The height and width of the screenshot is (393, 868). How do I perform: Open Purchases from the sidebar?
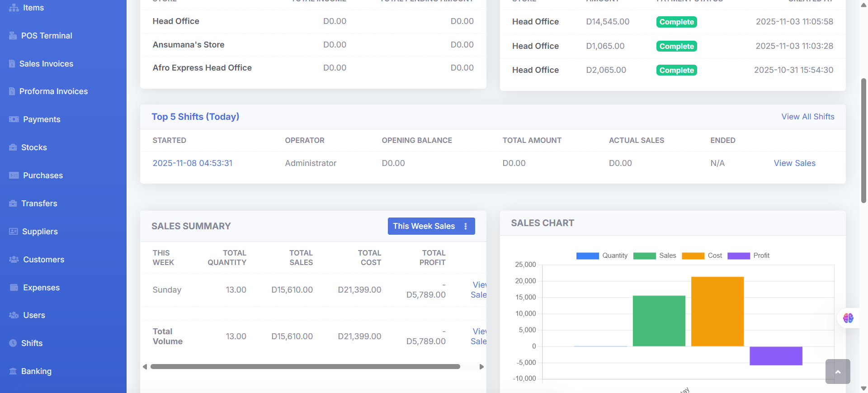point(42,175)
